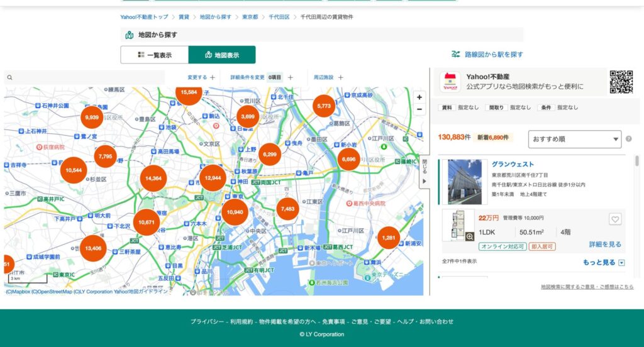Expand 詳細条件を変更 filter options
Viewport: 644px width, 347px height.
click(290, 77)
